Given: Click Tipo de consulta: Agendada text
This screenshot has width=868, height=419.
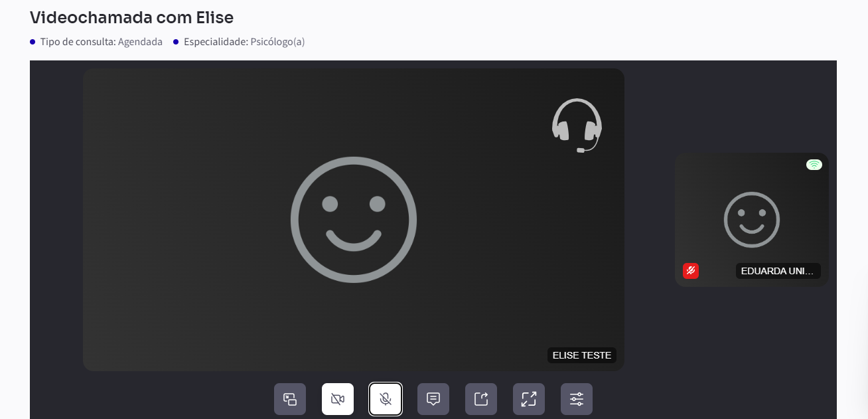Looking at the screenshot, I should click(101, 42).
